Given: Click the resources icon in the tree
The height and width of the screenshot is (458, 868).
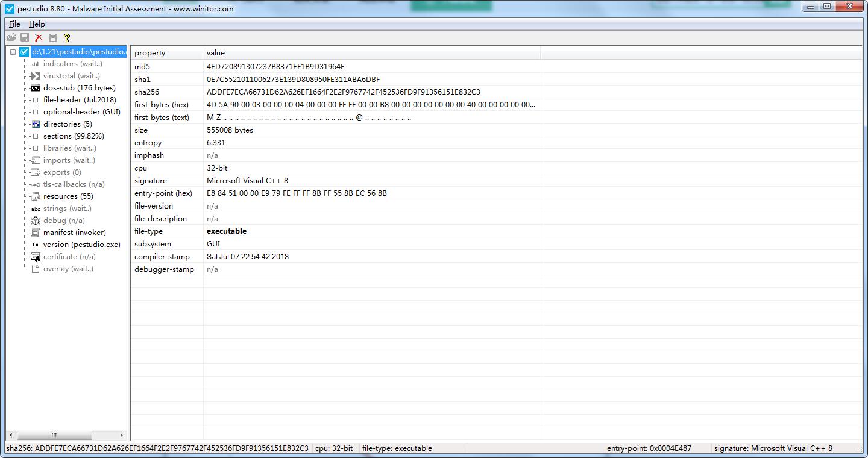Looking at the screenshot, I should (36, 196).
